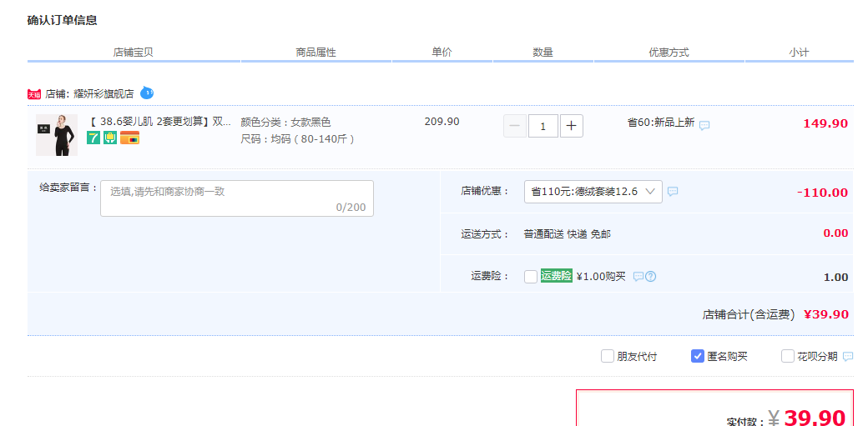Open the blue Wangwang chat icon next to 耀妍彩旗舰店
This screenshot has height=426, width=868.
(147, 93)
